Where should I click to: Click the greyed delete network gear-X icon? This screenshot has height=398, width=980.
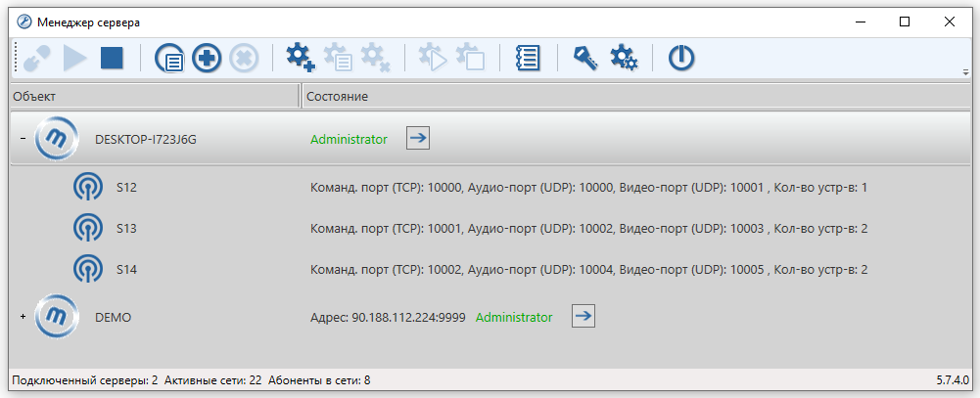376,58
